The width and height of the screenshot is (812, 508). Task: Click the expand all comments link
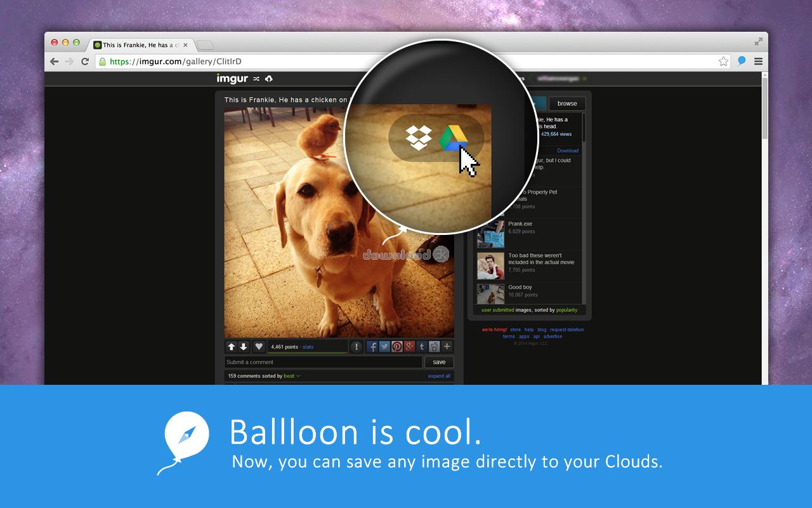tap(439, 376)
